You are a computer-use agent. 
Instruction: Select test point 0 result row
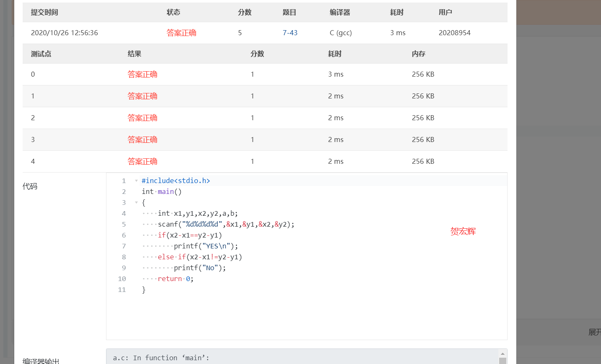264,74
